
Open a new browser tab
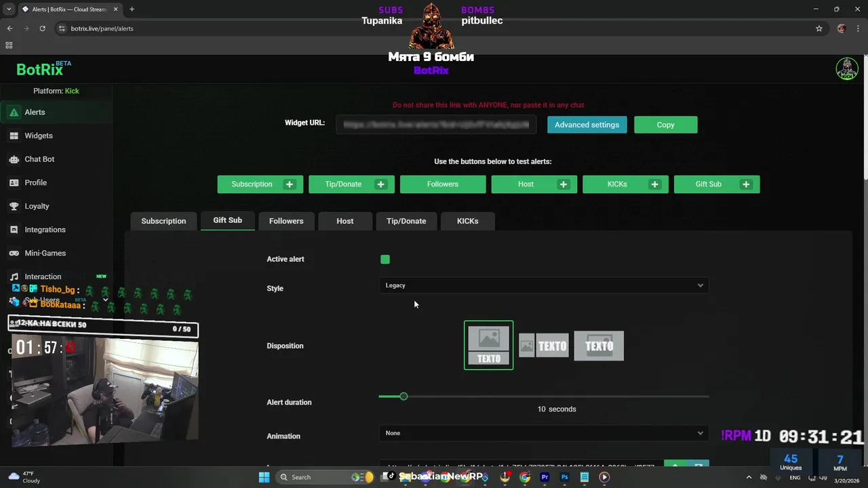click(x=132, y=9)
